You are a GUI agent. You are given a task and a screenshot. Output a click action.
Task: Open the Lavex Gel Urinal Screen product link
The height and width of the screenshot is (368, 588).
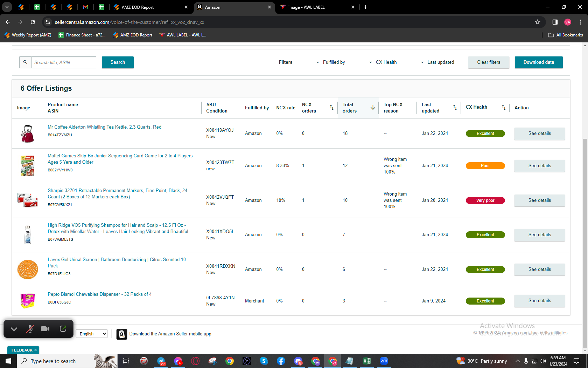117,263
